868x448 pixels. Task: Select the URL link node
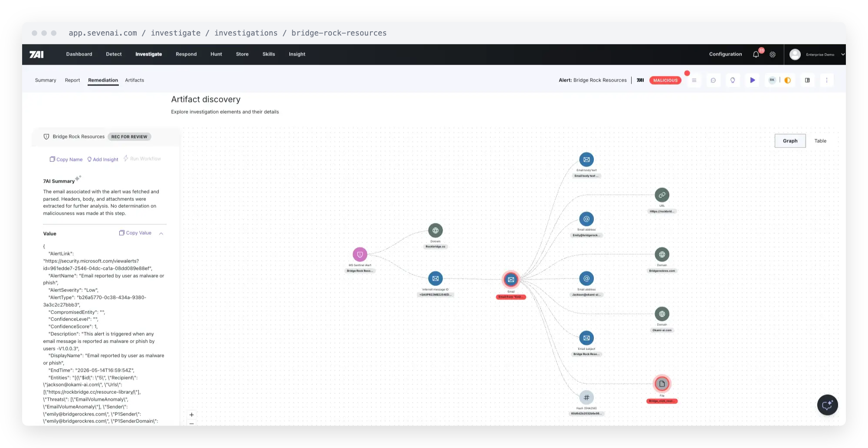[662, 195]
